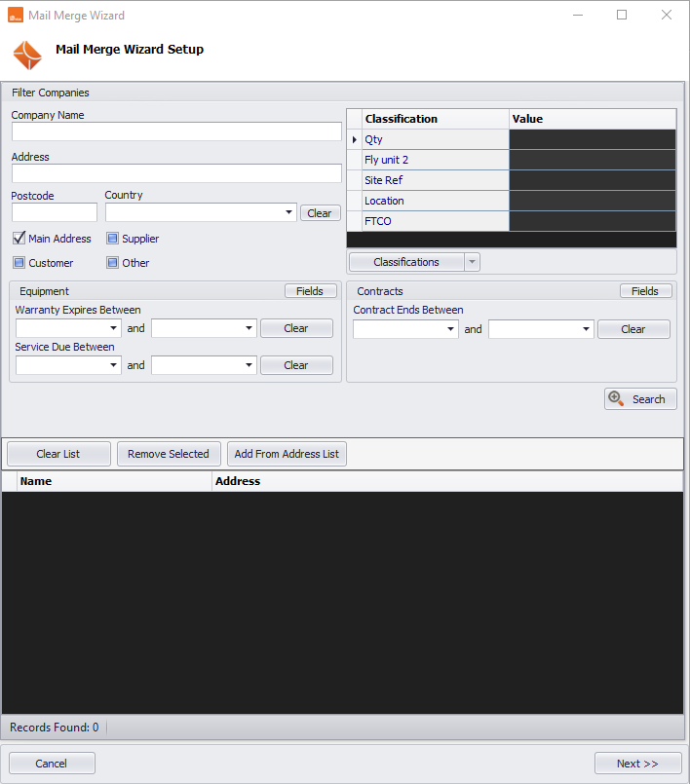Click Remove Selected button
The width and height of the screenshot is (690, 784).
coord(169,454)
